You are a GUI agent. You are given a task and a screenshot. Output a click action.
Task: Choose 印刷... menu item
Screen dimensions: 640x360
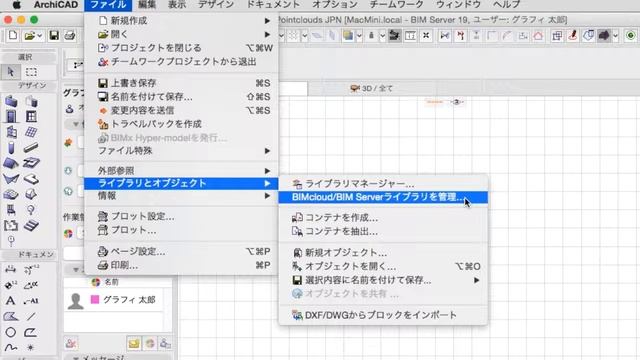tap(181, 265)
